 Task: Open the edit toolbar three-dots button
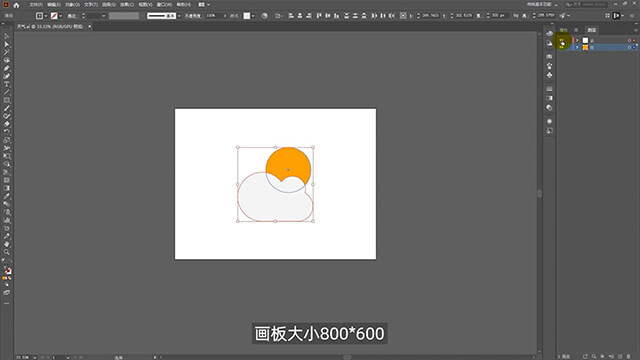coord(7,303)
